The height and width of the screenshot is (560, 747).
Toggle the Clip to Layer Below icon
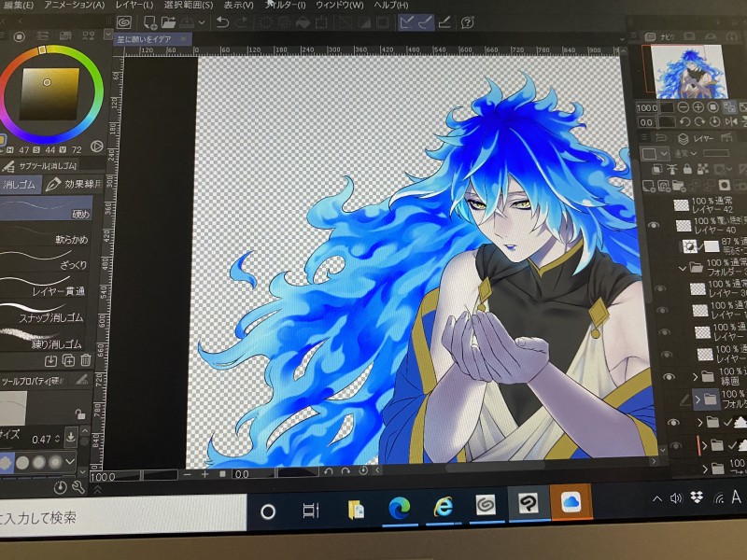(x=657, y=169)
